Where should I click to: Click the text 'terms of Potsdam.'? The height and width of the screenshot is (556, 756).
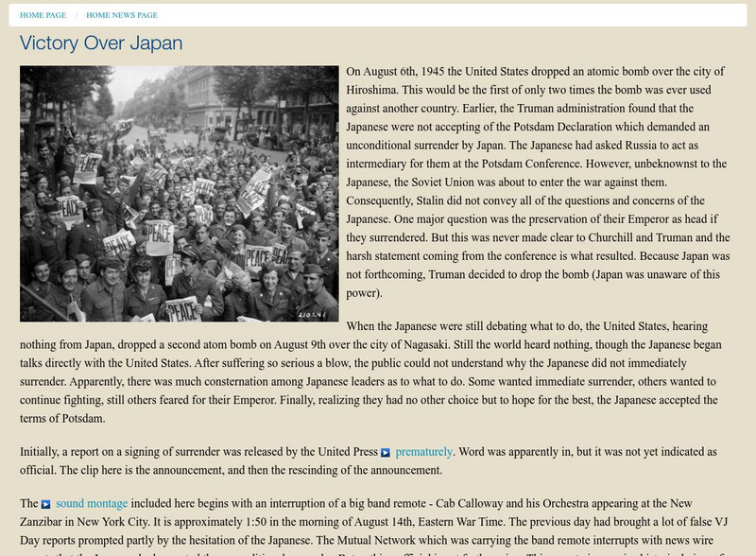point(62,419)
